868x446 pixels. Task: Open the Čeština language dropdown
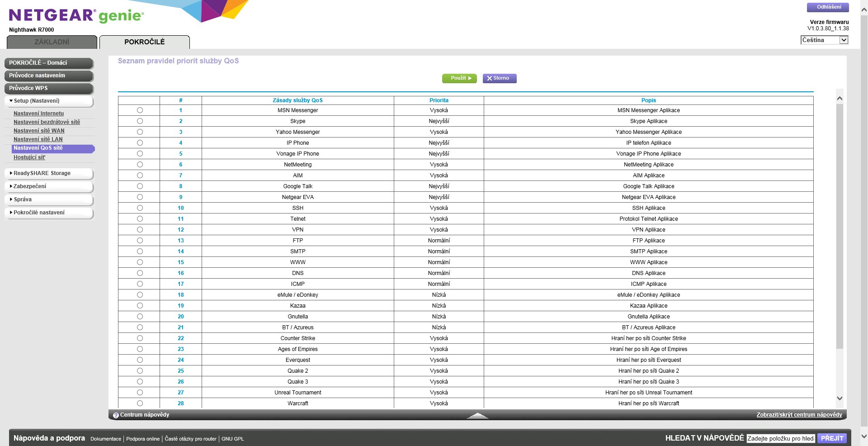824,40
